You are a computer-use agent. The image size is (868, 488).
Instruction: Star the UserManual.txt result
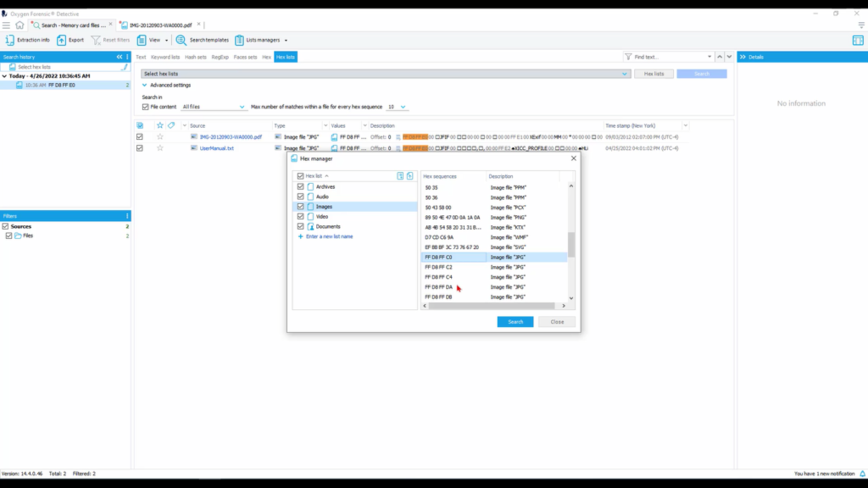160,148
